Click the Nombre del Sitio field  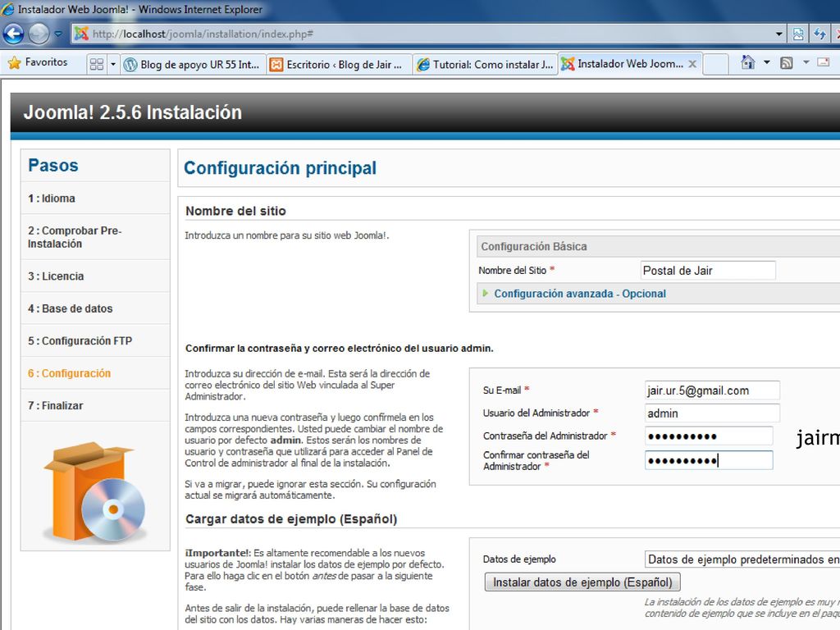(x=708, y=271)
